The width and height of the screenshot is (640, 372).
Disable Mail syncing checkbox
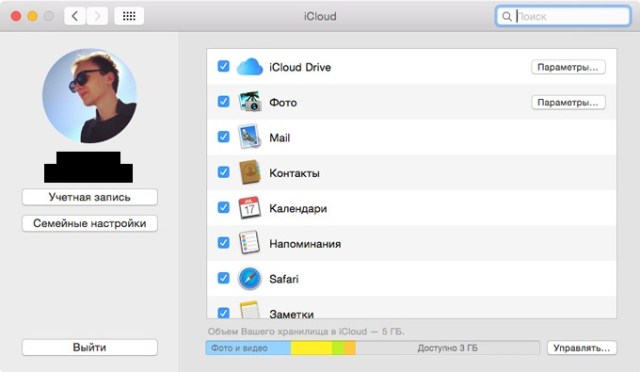coord(223,136)
